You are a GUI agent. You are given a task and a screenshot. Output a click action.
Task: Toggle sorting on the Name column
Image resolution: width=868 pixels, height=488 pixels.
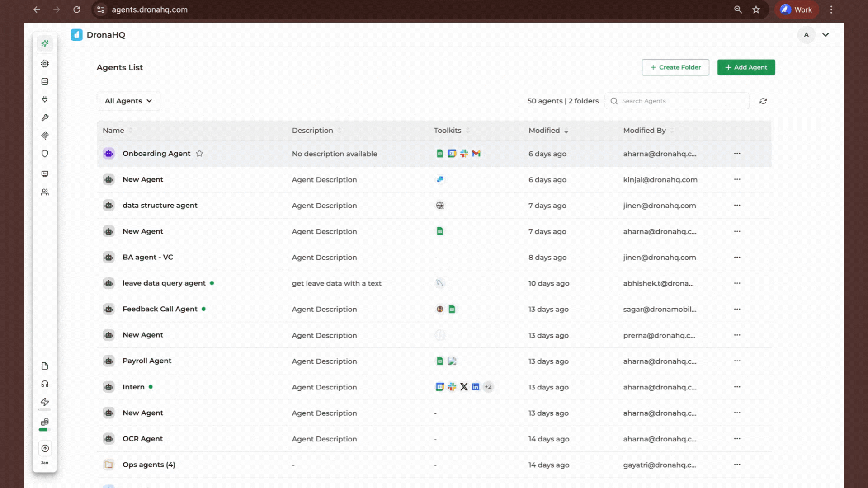[x=130, y=131]
